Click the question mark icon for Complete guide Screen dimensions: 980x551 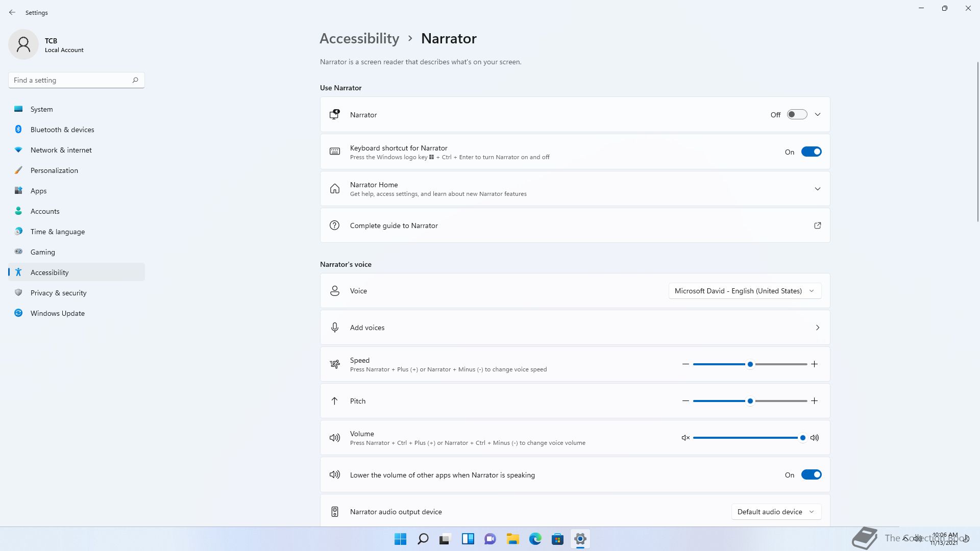(334, 226)
